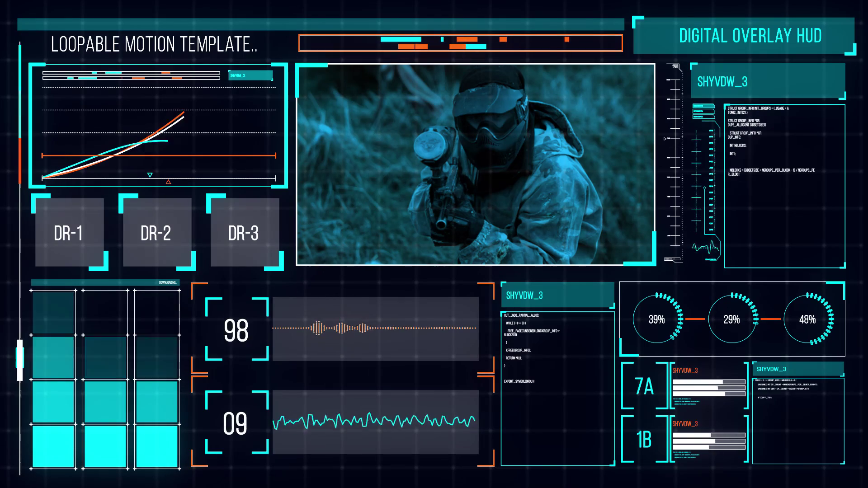Click the 7A indicator block
This screenshot has width=868, height=488.
pyautogui.click(x=644, y=388)
